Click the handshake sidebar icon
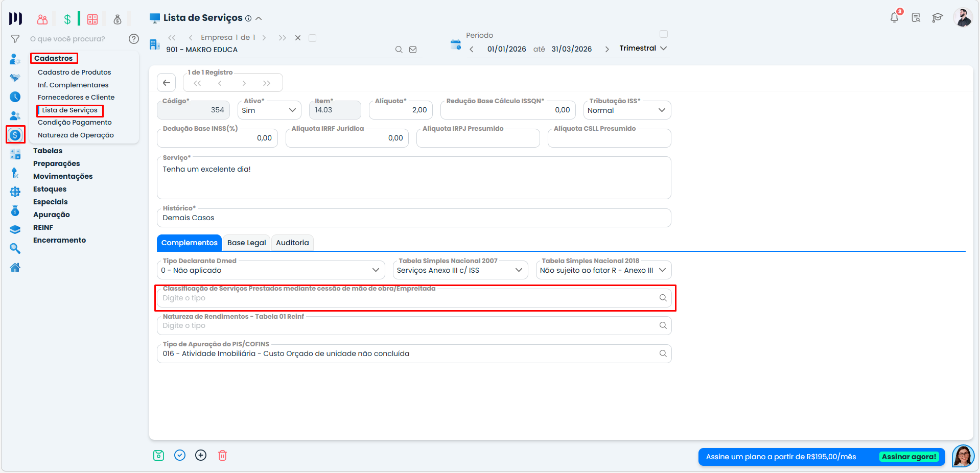Screen dimensions: 980x473 15,78
